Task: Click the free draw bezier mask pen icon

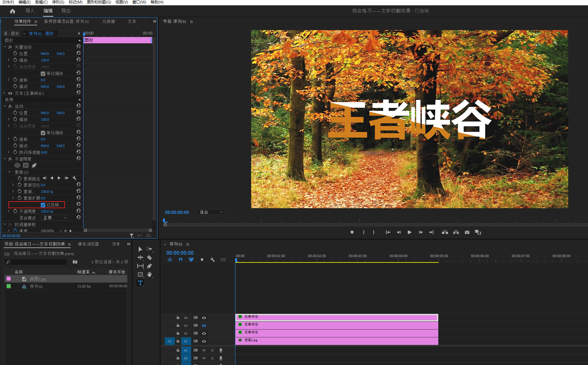Action: (34, 165)
